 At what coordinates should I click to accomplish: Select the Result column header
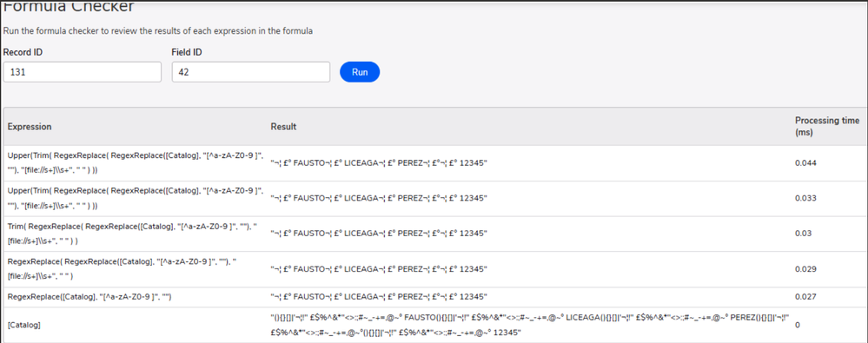(x=283, y=127)
